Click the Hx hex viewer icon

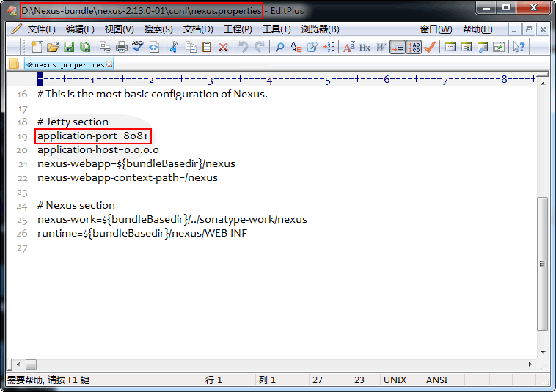click(x=365, y=47)
